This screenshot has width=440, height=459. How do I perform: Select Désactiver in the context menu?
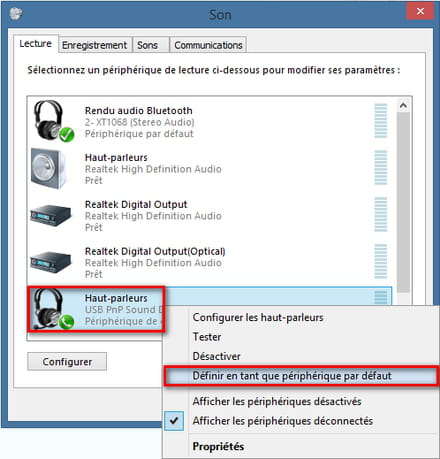coord(216,356)
